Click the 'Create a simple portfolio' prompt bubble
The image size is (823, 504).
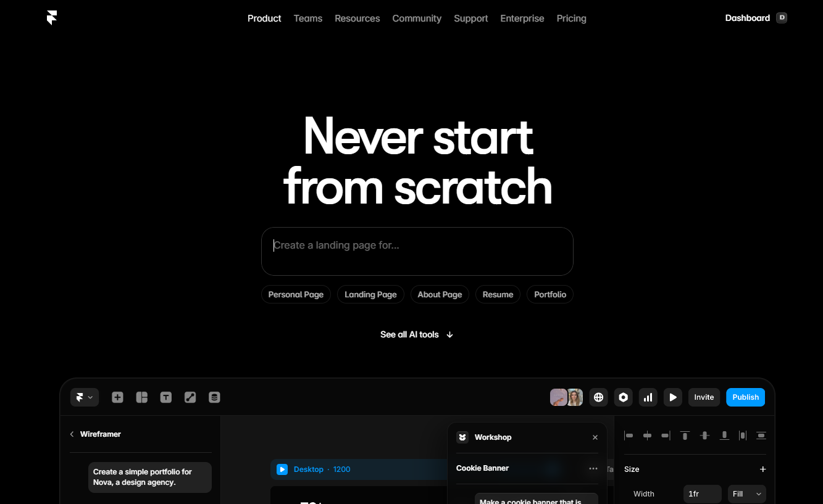(150, 477)
